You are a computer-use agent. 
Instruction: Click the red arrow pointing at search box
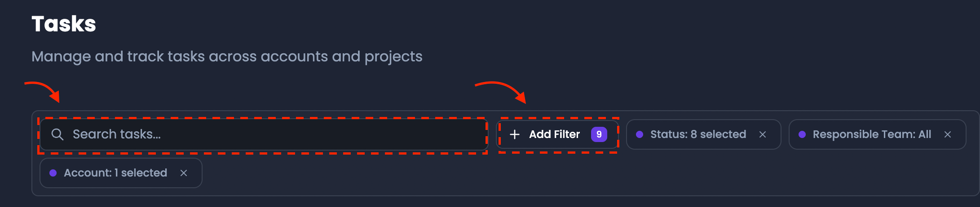(x=43, y=91)
